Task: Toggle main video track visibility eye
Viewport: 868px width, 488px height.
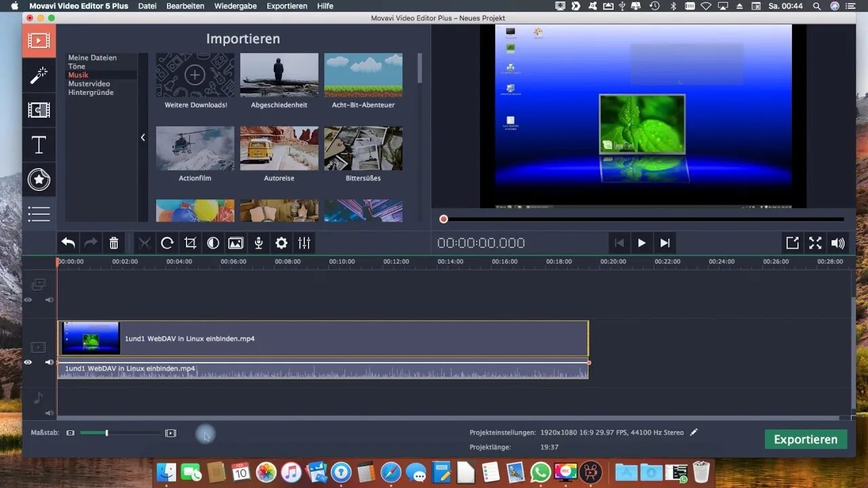Action: coord(28,363)
